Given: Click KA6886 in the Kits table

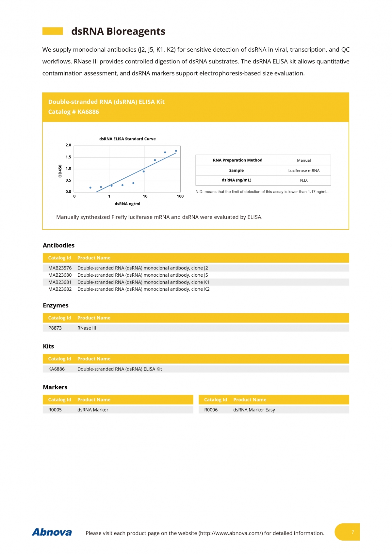Looking at the screenshot, I should 57,369.
